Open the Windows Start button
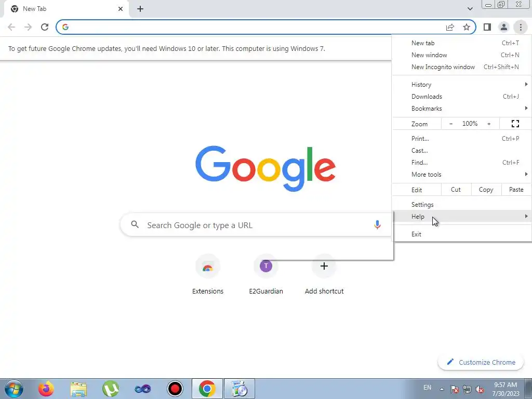 coord(14,389)
